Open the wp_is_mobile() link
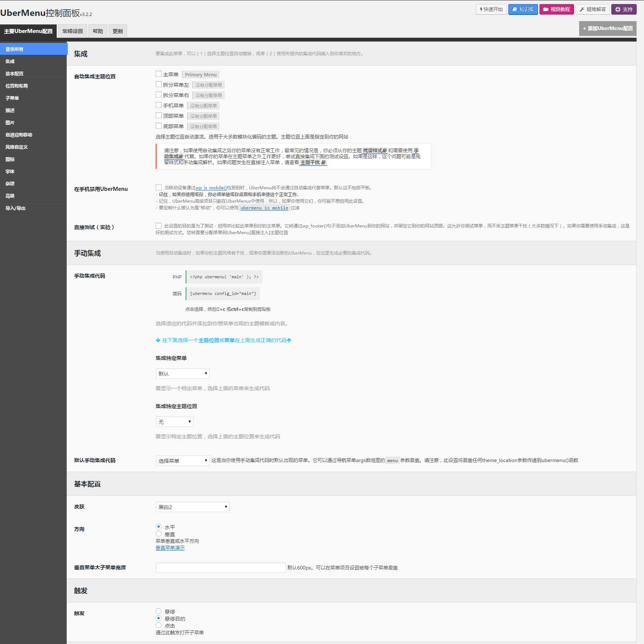Screen dimensions: 644x644 click(x=211, y=188)
